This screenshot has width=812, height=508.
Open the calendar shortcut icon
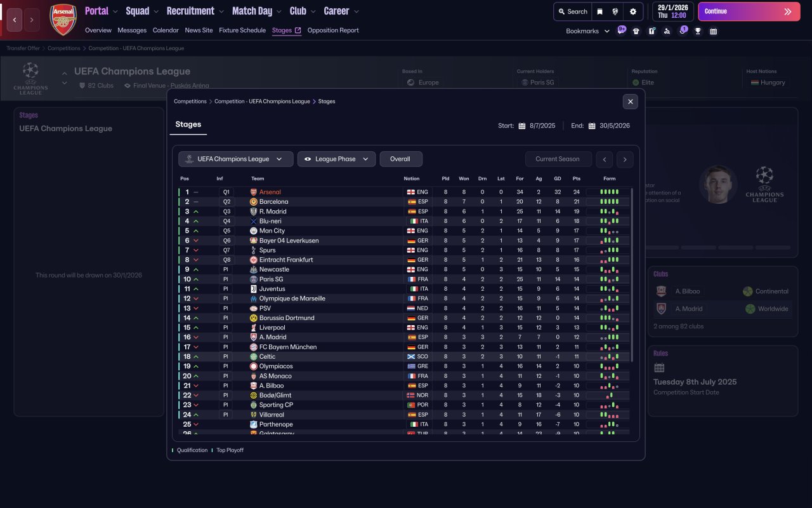point(713,31)
